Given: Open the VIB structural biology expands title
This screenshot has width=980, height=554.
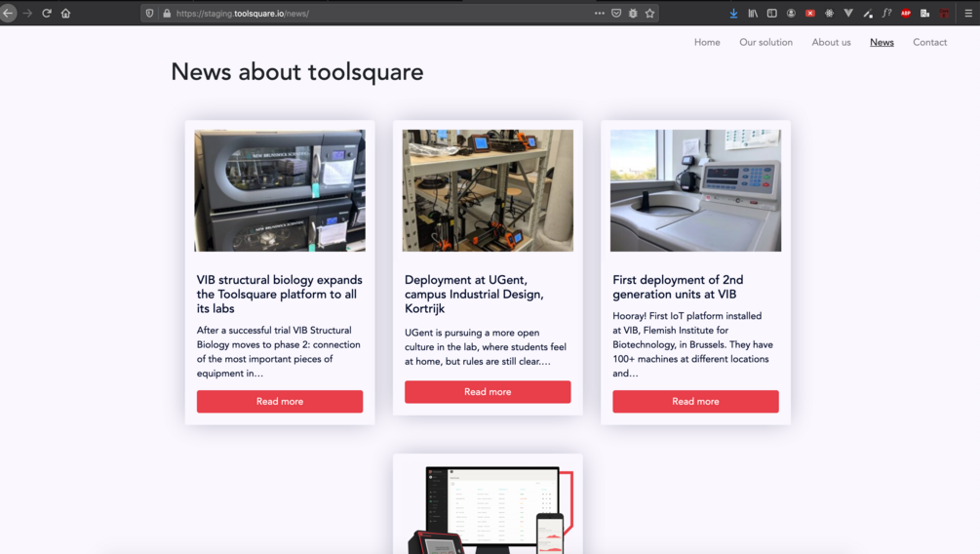Looking at the screenshot, I should [280, 294].
